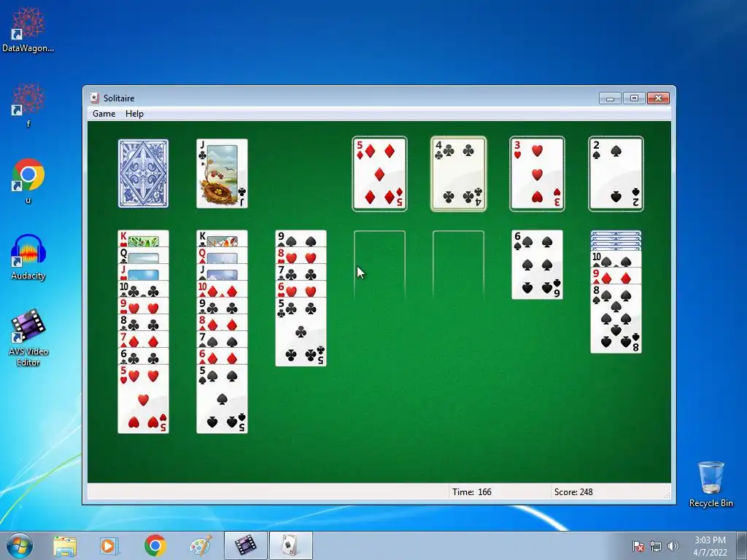Click the 8 of diamonds in second column
747x560 pixels.
(222, 322)
